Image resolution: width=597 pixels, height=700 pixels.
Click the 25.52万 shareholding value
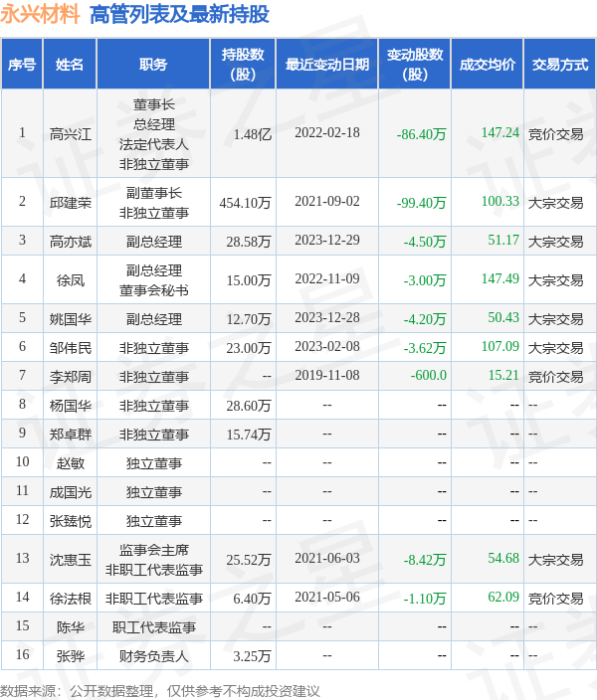coord(249,560)
